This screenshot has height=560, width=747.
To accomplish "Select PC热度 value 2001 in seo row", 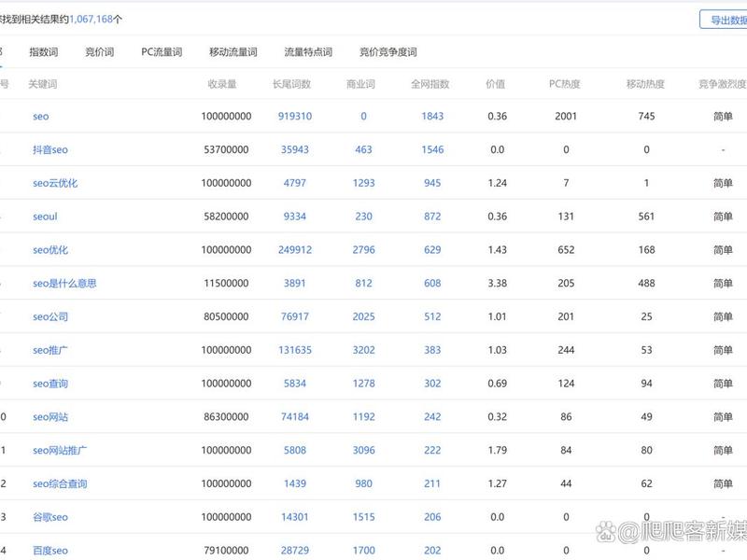I will click(566, 116).
